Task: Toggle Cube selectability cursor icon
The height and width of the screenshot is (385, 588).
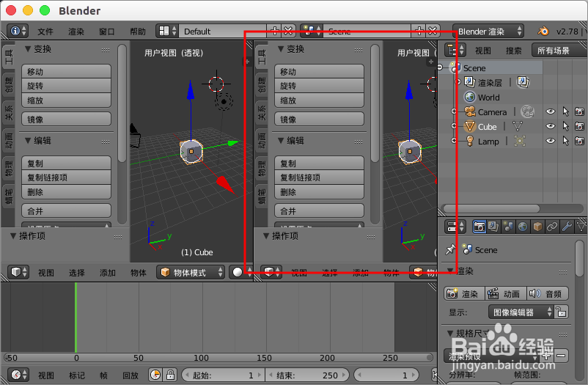Action: pyautogui.click(x=565, y=126)
